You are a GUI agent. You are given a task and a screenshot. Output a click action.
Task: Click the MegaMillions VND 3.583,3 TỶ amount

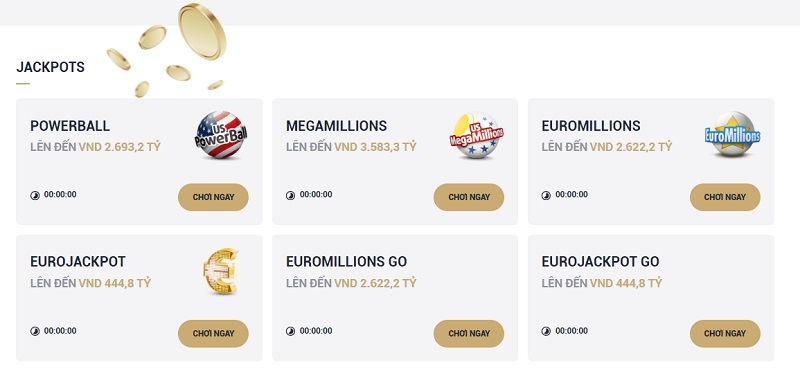tap(376, 147)
